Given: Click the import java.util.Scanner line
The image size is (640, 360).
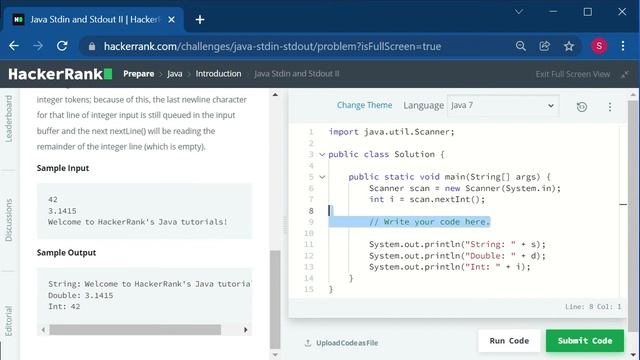Looking at the screenshot, I should click(391, 132).
